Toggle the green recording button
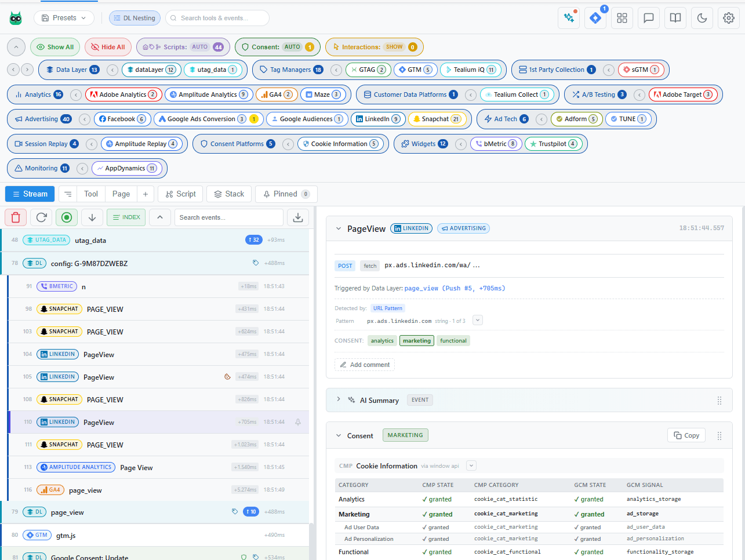Viewport: 745px width, 560px height. coord(67,217)
